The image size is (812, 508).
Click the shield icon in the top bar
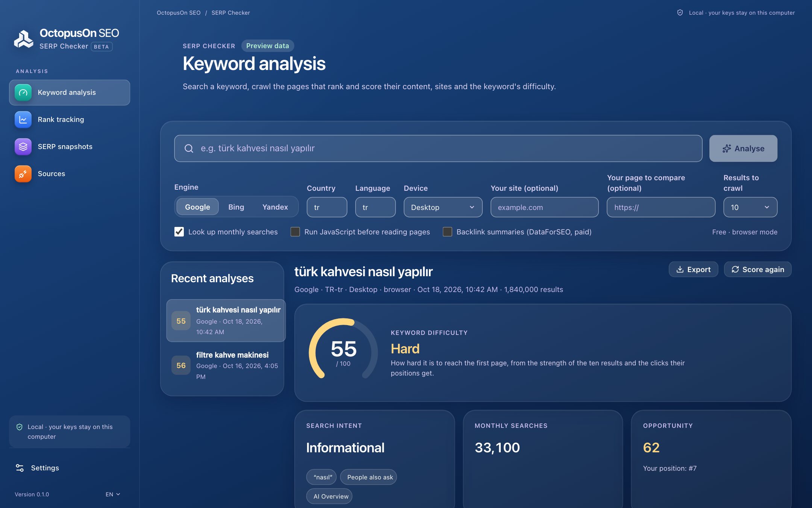tap(680, 13)
